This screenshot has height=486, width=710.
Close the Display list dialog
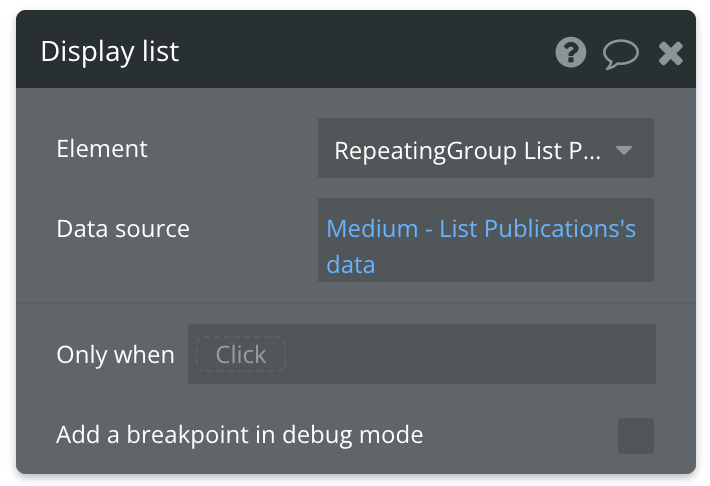(x=670, y=53)
